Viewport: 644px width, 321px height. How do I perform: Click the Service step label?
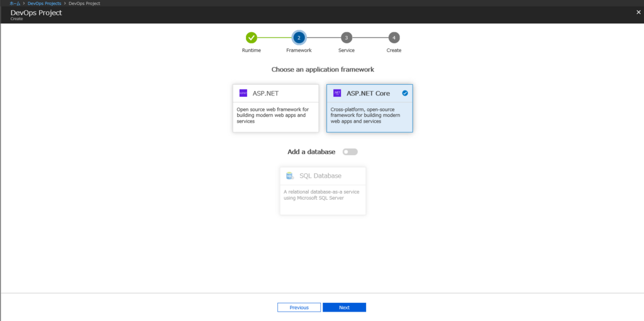pos(347,50)
